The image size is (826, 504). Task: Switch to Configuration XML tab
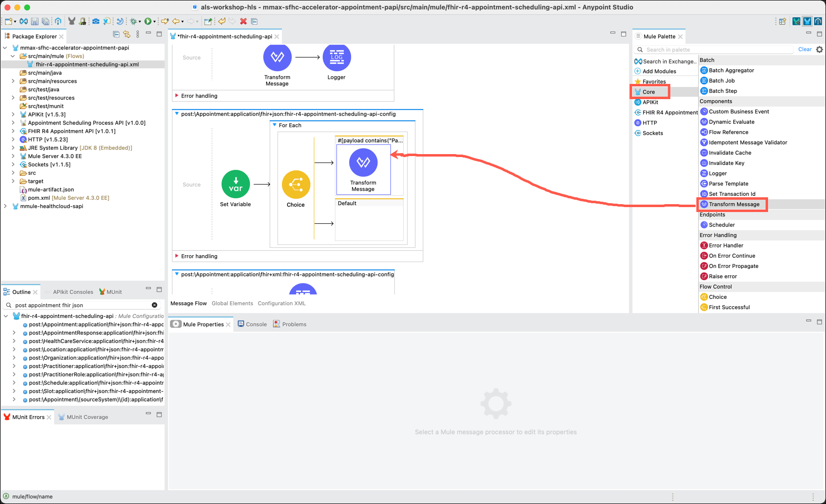coord(282,303)
